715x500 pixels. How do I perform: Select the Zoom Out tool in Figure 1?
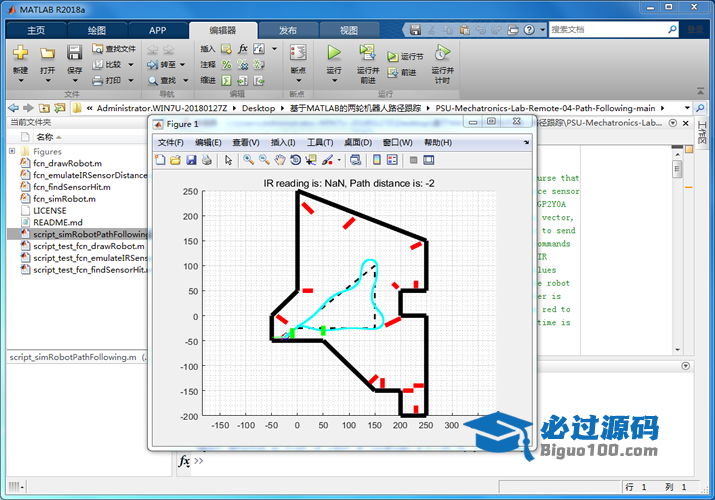pyautogui.click(x=264, y=160)
